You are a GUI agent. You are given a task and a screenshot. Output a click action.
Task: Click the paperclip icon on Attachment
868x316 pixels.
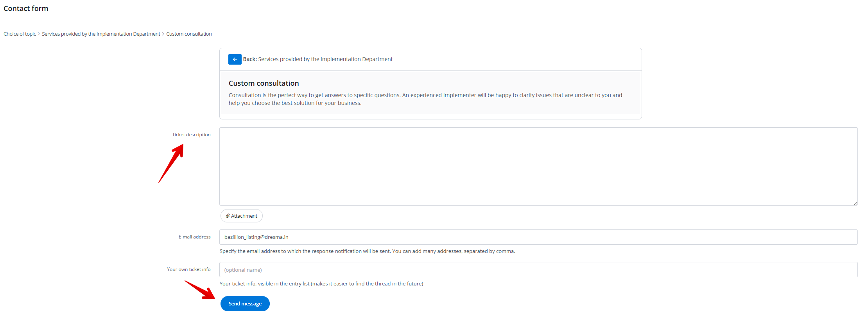point(228,216)
